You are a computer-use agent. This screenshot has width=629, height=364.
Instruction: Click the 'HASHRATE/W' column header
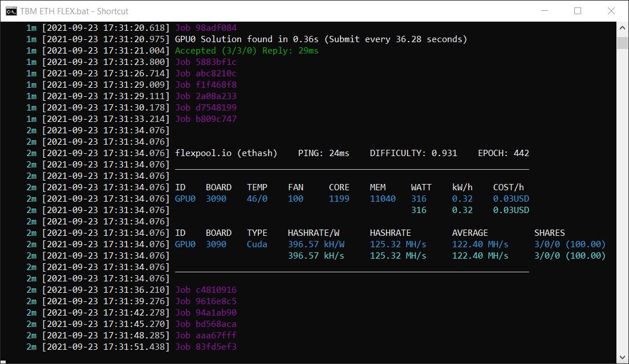314,233
